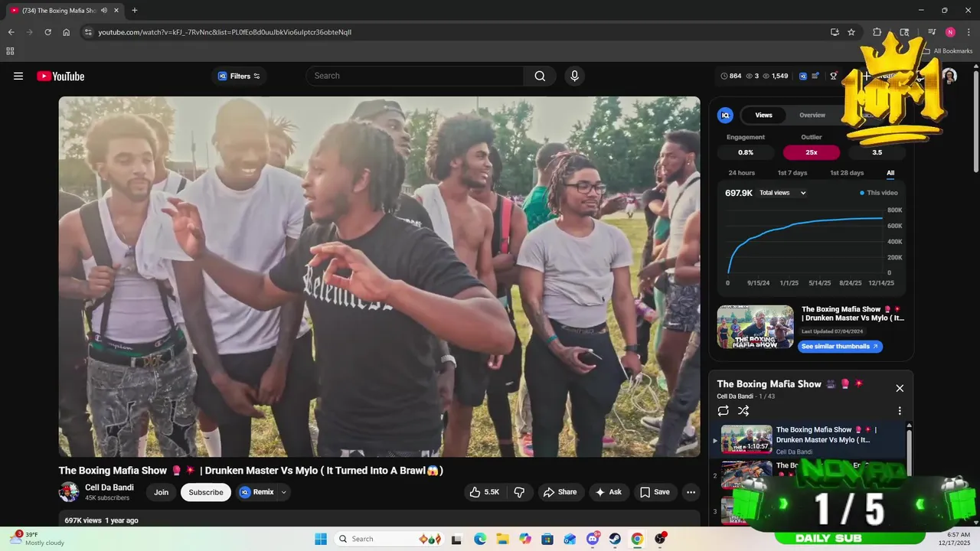Play first playlist video Drunken Master Vs Mylo
This screenshot has height=551, width=980.
(808, 439)
